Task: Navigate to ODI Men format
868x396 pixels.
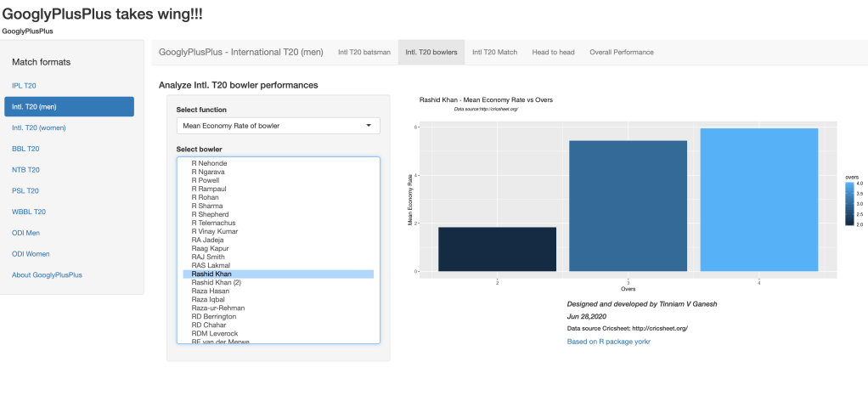Action: (25, 233)
